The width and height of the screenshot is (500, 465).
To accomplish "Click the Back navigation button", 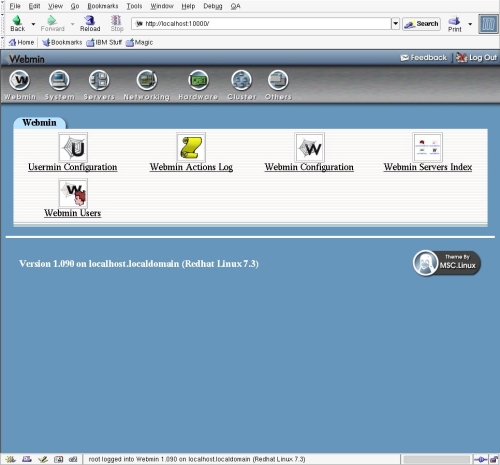I will (x=18, y=24).
